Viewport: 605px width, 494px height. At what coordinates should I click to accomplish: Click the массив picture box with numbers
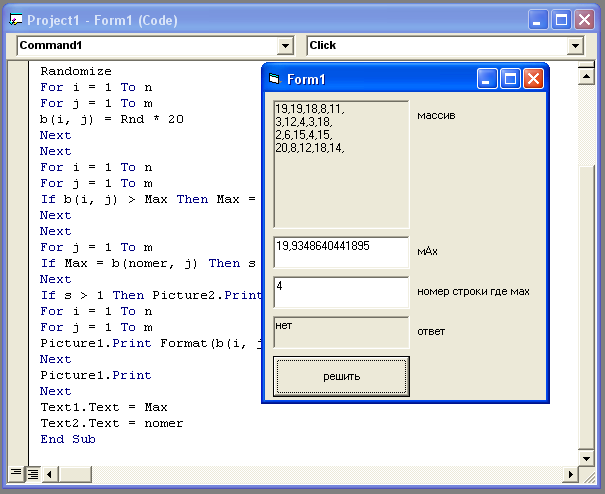[x=341, y=164]
